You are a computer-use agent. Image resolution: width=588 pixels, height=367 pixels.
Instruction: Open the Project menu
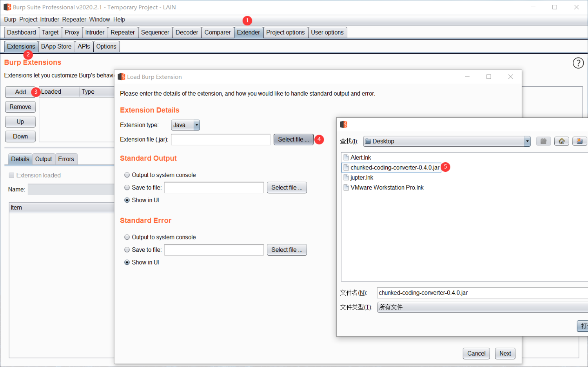point(28,20)
